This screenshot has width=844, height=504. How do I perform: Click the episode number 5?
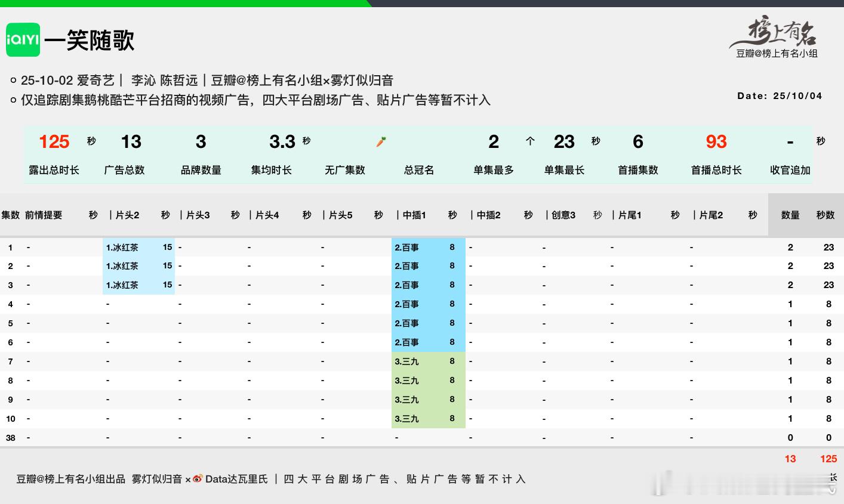point(10,323)
